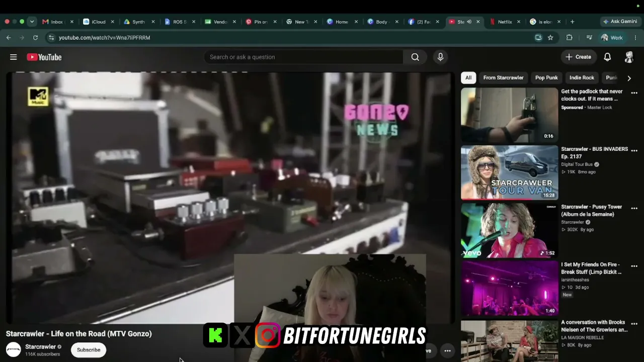This screenshot has width=644, height=362.
Task: Select the Pop Punk filter chip
Action: (x=546, y=78)
